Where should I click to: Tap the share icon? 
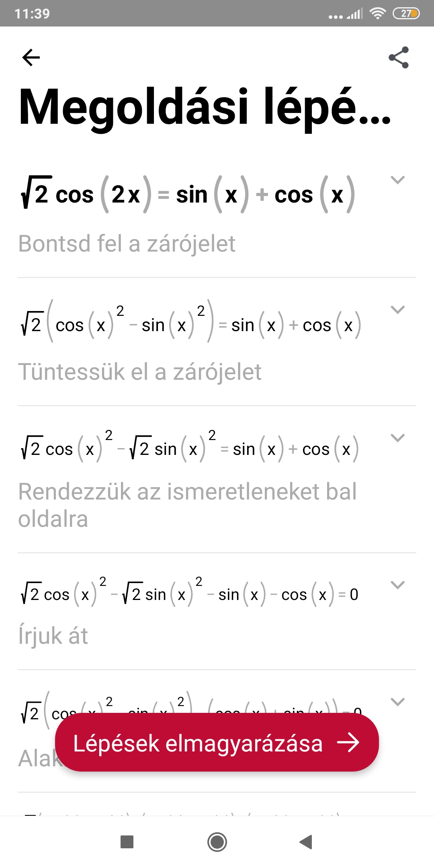(399, 57)
